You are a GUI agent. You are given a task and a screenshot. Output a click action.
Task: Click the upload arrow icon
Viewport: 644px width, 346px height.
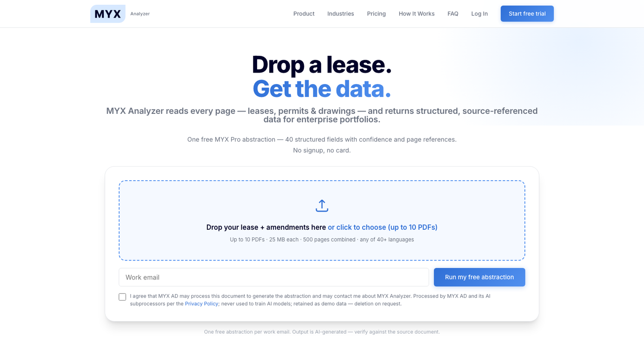[x=322, y=206]
